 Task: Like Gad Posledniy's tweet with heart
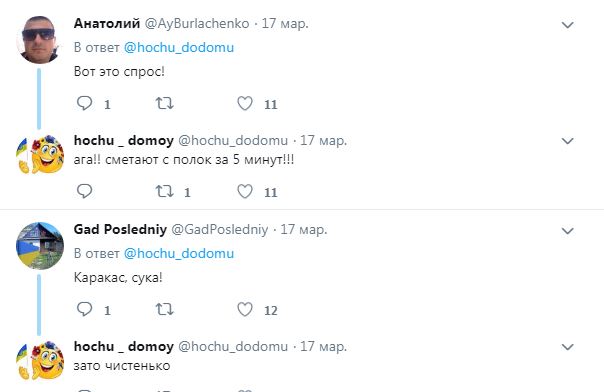[245, 309]
